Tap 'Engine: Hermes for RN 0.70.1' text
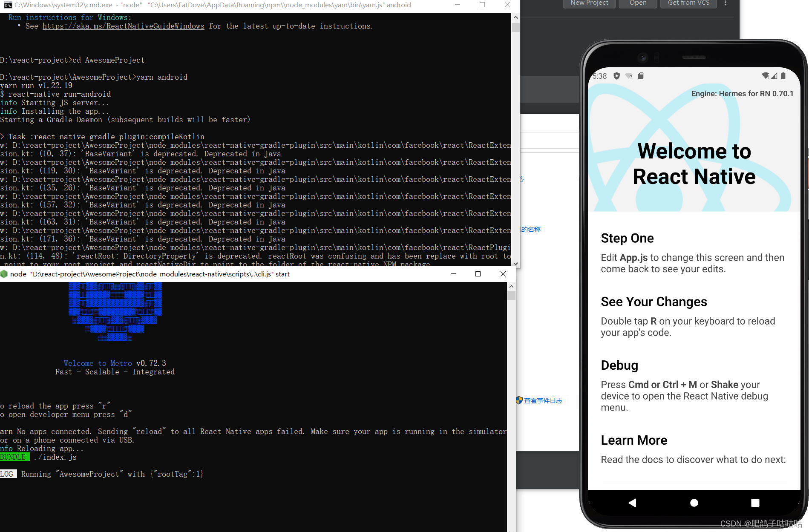 point(742,94)
